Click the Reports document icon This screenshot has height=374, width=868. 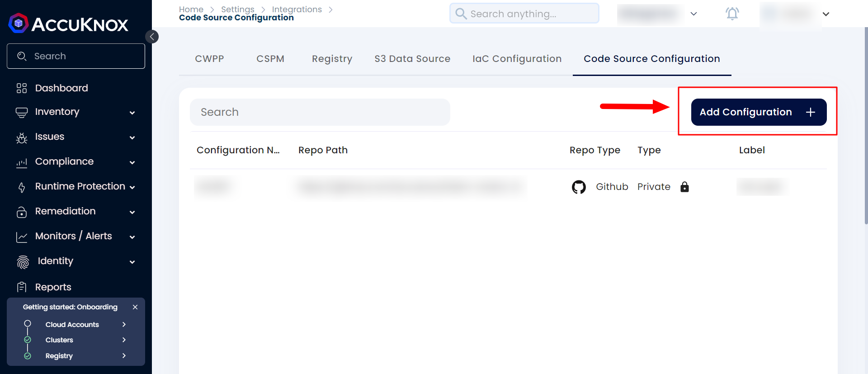(22, 287)
